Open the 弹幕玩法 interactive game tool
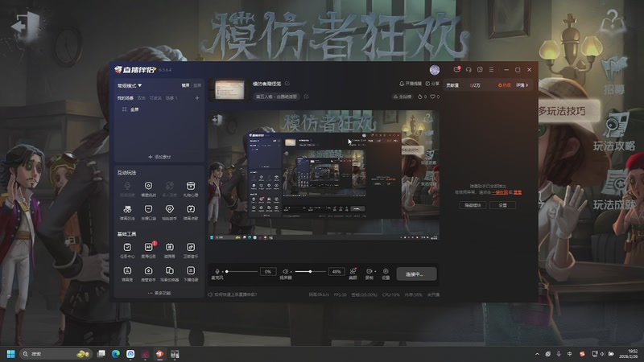The width and height of the screenshot is (644, 362). point(127,212)
